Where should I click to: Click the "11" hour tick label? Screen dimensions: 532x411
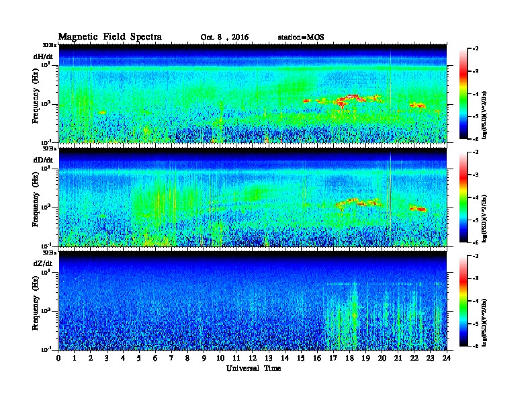[x=236, y=358]
